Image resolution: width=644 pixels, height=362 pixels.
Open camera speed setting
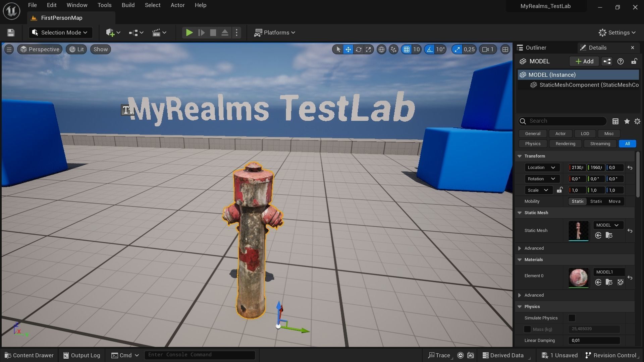488,49
